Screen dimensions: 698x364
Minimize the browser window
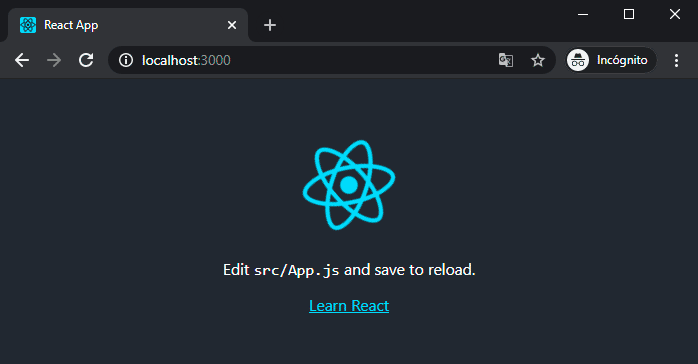[583, 14]
